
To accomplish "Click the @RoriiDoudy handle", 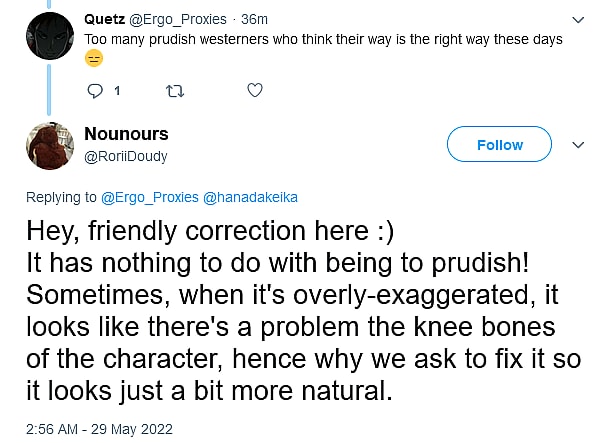I will pyautogui.click(x=125, y=156).
